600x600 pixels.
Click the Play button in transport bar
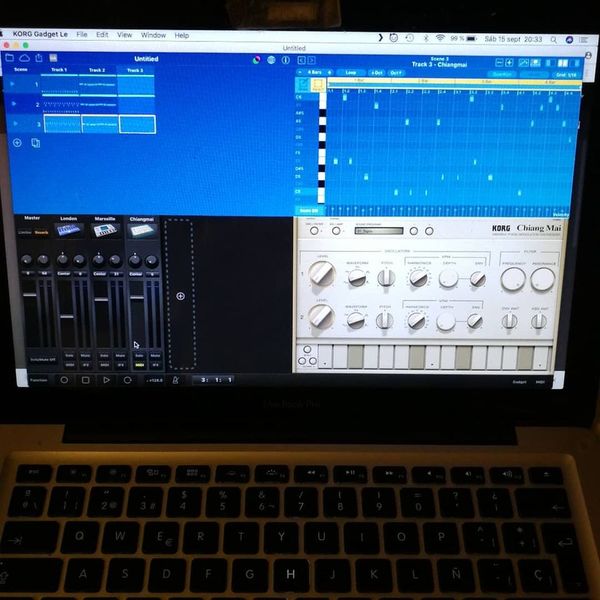106,380
